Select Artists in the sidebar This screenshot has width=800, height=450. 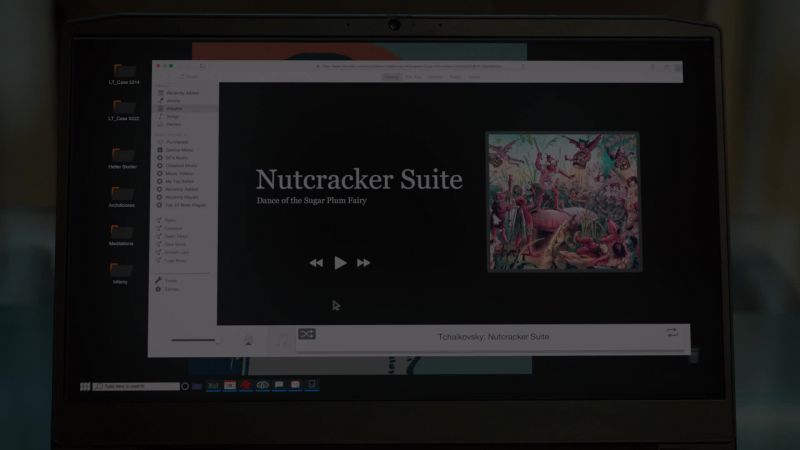coord(169,101)
